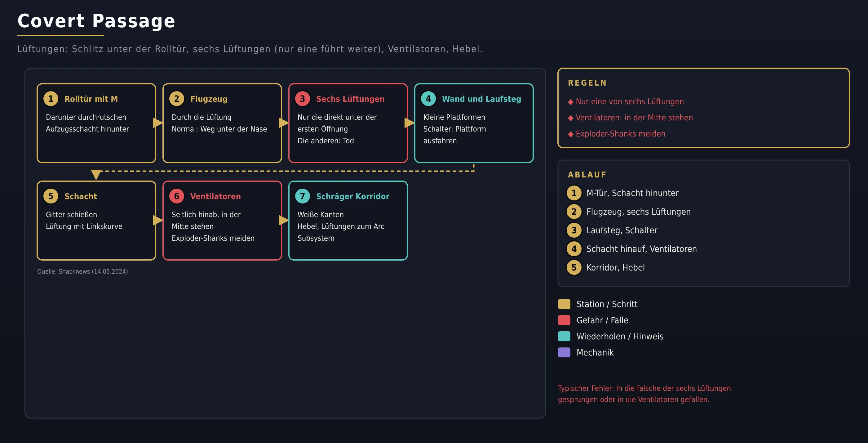Click the red number 6 badge on Ventilatoren card
Viewport: 868px width, 443px height.
[x=177, y=196]
